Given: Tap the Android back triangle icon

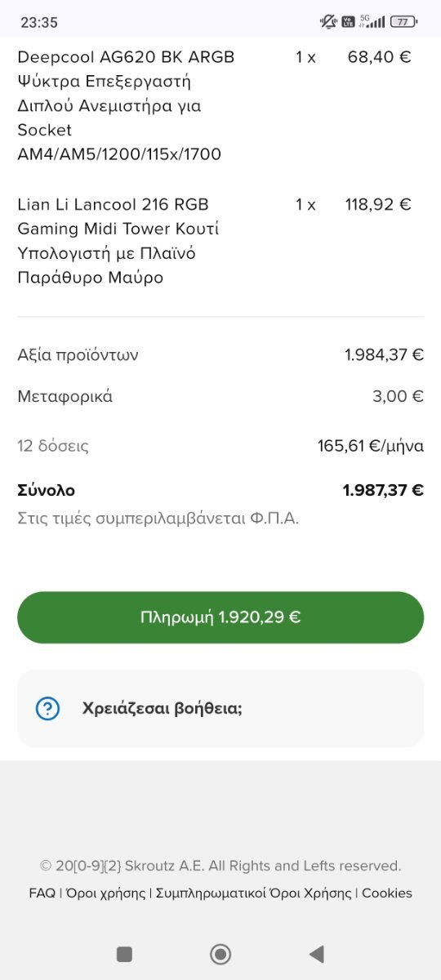Looking at the screenshot, I should (x=317, y=953).
